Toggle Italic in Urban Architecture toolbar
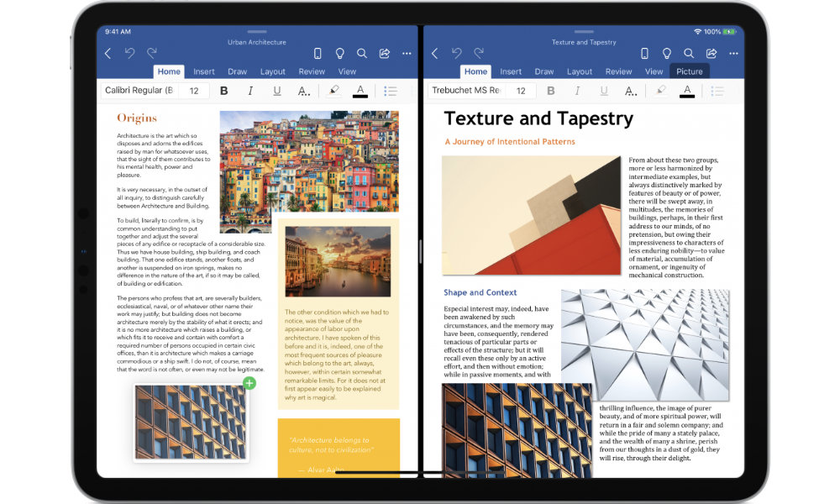 tap(250, 91)
